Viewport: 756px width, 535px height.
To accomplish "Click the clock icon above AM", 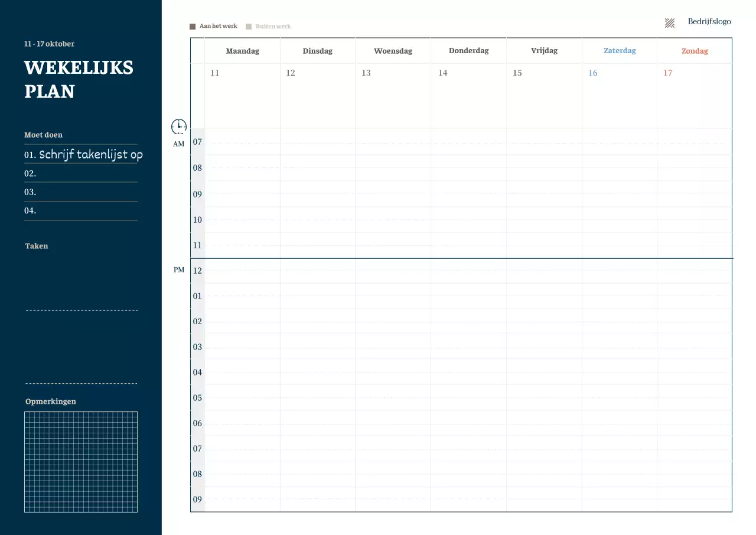I will tap(179, 126).
